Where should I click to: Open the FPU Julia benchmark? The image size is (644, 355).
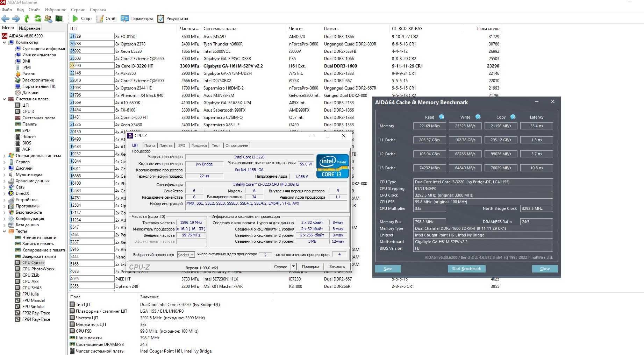30,294
